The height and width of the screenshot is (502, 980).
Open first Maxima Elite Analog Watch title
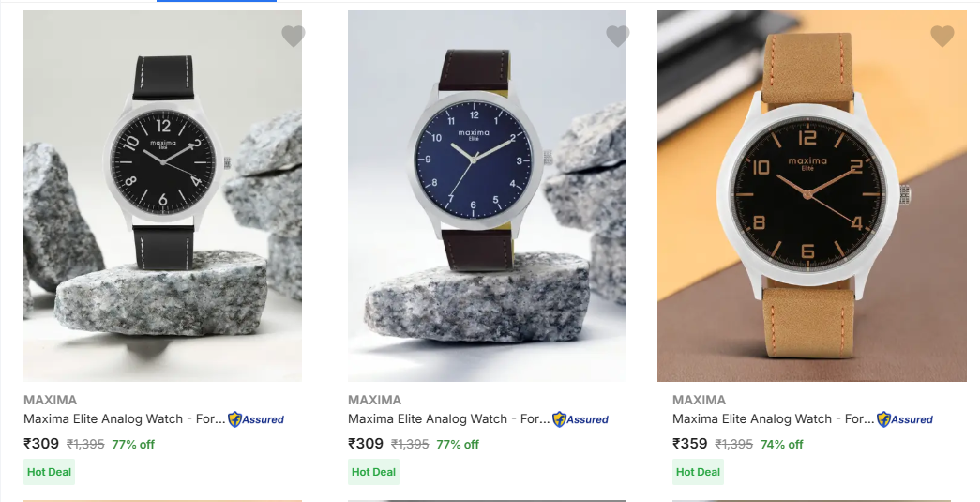tap(125, 418)
